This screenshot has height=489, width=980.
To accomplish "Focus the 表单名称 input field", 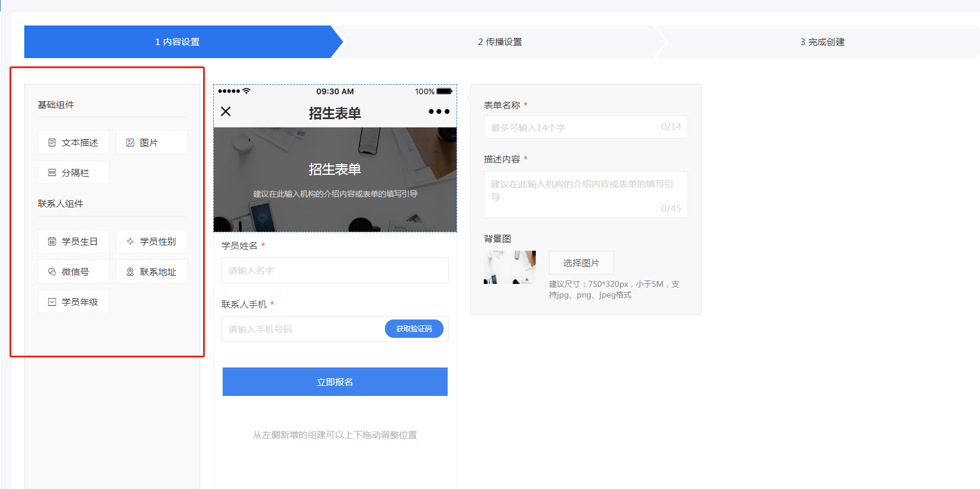I will (x=586, y=127).
